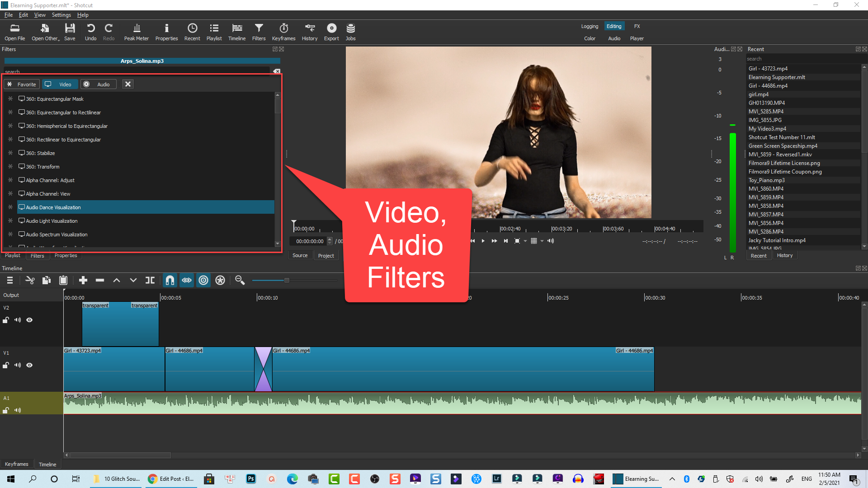Open the Settings menu
Image resolution: width=868 pixels, height=488 pixels.
tap(61, 14)
